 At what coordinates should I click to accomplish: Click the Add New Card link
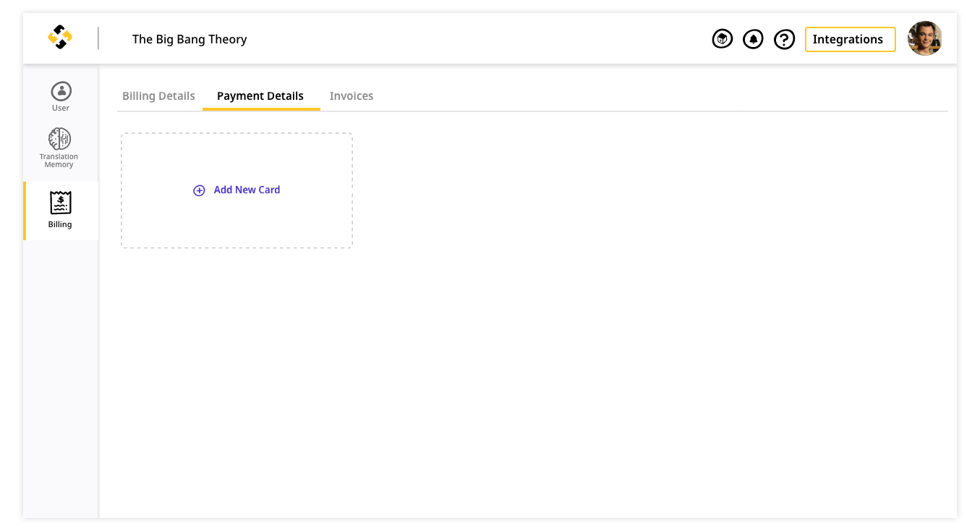point(247,190)
